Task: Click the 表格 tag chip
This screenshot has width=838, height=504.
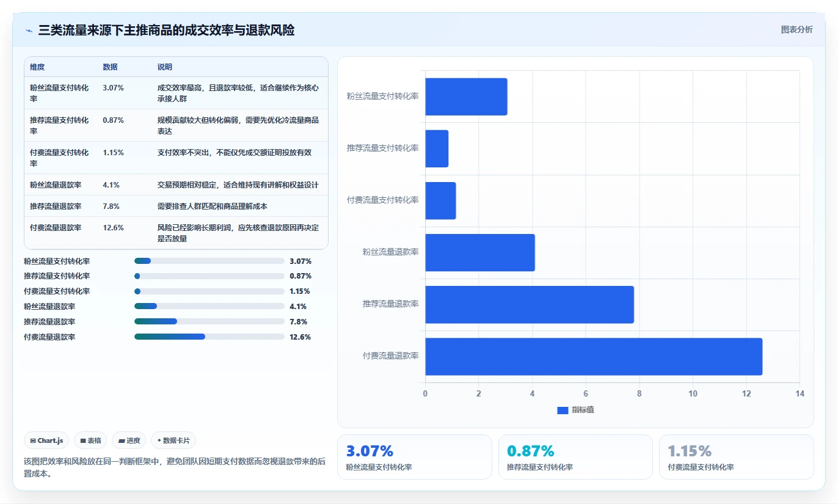Action: click(x=90, y=440)
